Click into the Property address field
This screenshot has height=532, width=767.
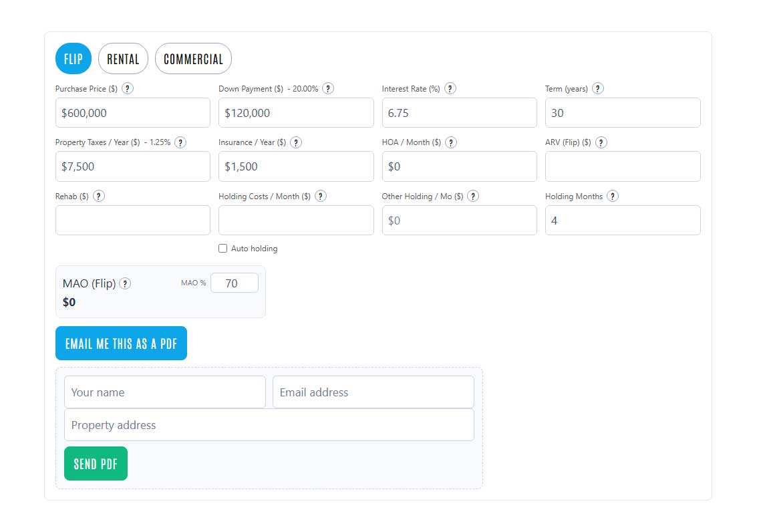point(269,425)
